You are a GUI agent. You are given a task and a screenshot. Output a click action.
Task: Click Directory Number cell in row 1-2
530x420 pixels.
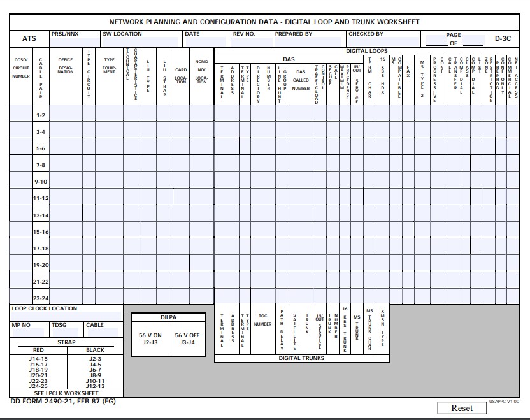pos(263,113)
